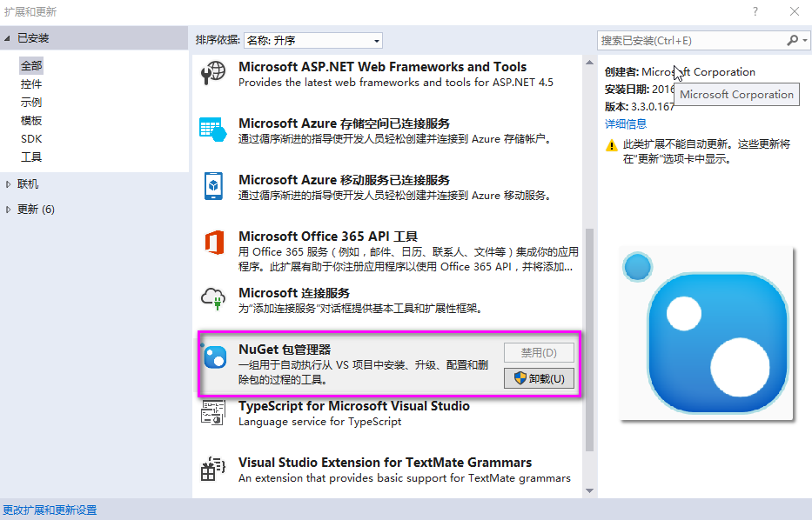Image resolution: width=812 pixels, height=520 pixels.
Task: Uninstall NuGet with the 卸载(U) button
Action: 539,378
